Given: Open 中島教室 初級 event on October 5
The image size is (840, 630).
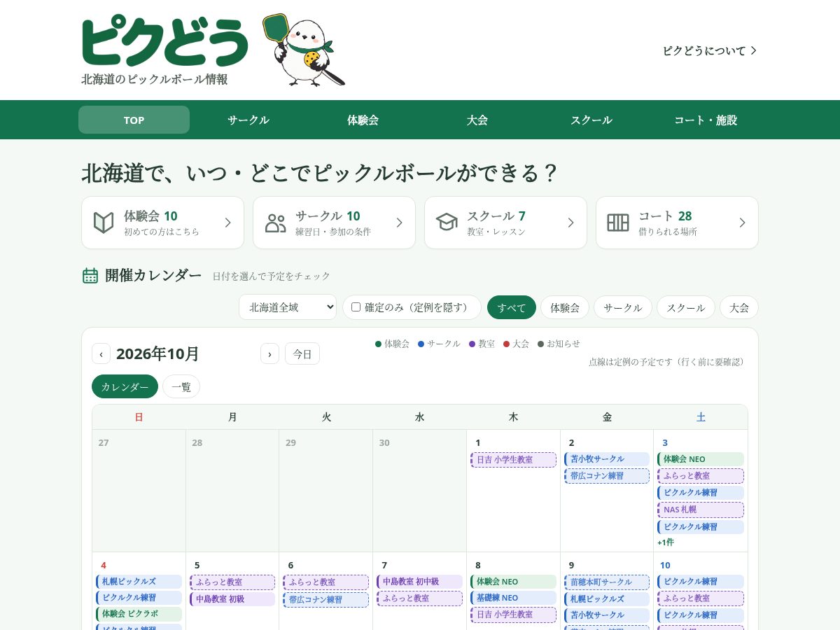Looking at the screenshot, I should click(232, 599).
